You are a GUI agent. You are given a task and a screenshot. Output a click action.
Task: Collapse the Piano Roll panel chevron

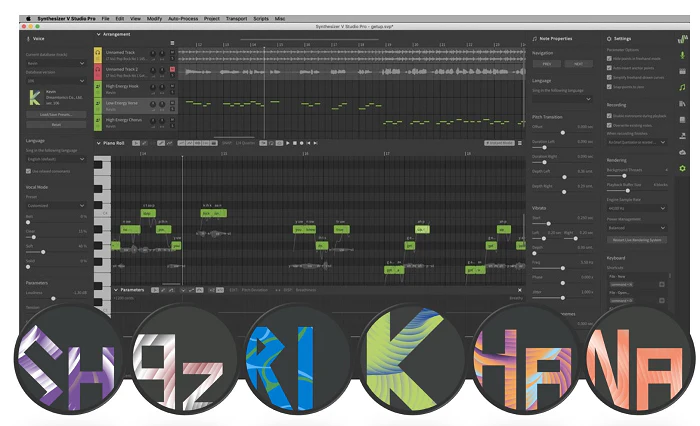98,143
